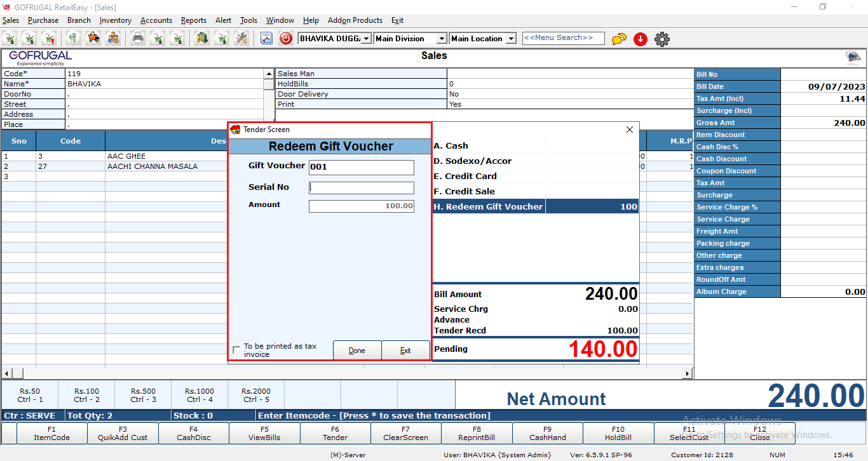Open the Branch menu
The height and width of the screenshot is (461, 868).
79,20
